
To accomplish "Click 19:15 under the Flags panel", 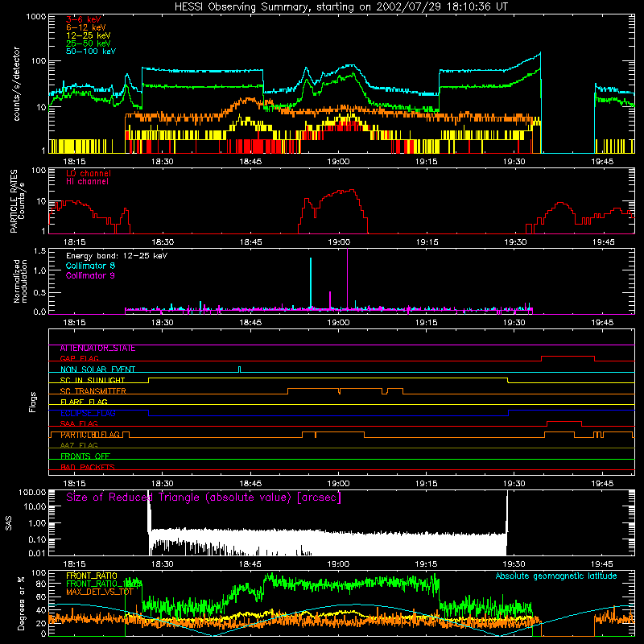I will pyautogui.click(x=427, y=484).
